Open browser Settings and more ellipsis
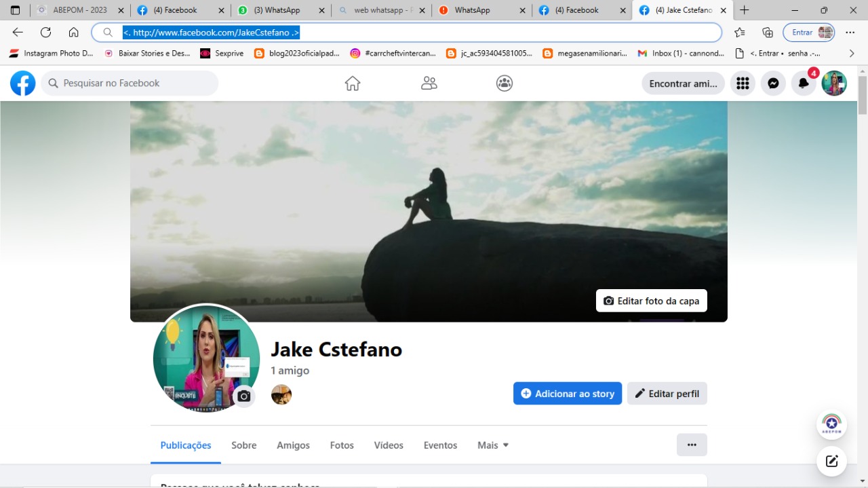The width and height of the screenshot is (868, 488). [x=850, y=33]
